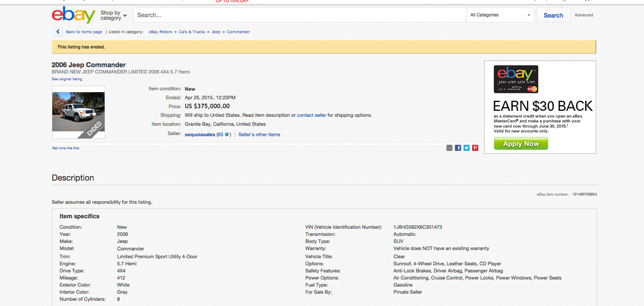644x306 pixels.
Task: Share listing on Twitter icon
Action: point(466,148)
